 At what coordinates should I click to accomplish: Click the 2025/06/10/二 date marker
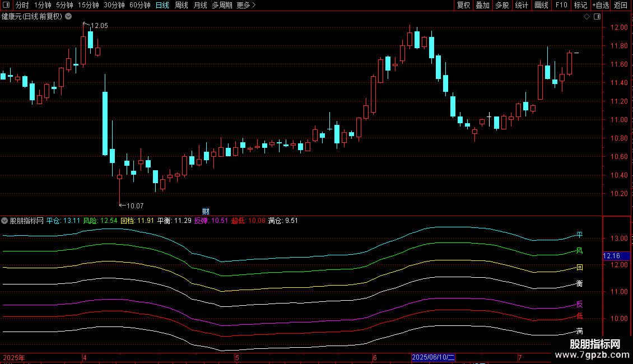click(x=433, y=357)
